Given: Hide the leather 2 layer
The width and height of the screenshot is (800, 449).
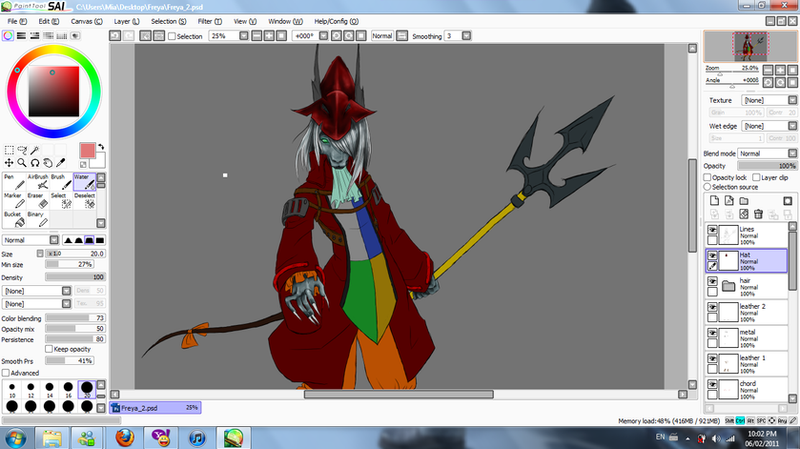Looking at the screenshot, I should pos(712,307).
